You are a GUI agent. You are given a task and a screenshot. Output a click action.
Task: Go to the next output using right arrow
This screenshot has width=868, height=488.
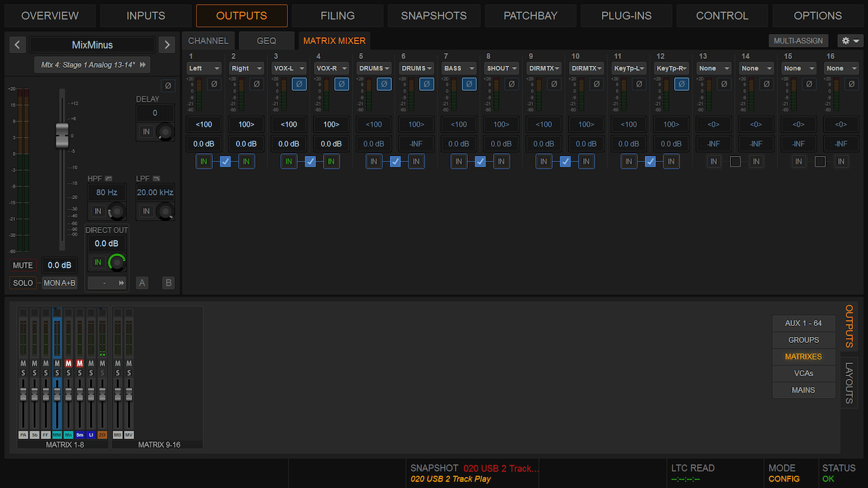[x=166, y=45]
